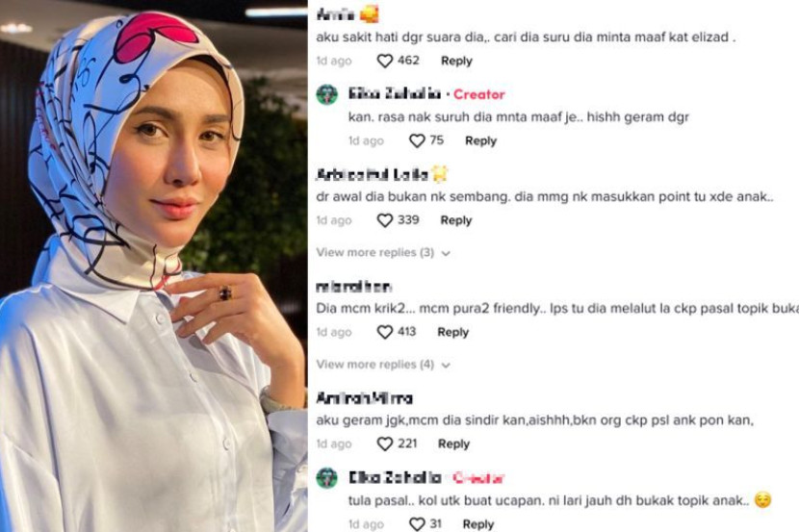Open commenter name above 'aku geram jgk'
Screen dimensions: 799x532
(364, 398)
